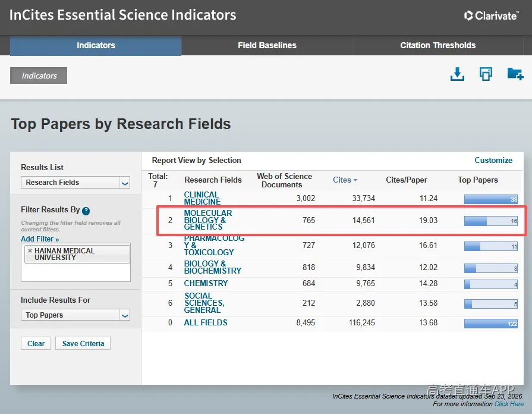The image size is (532, 414).
Task: Click the All Fields top papers bar
Action: click(x=491, y=324)
